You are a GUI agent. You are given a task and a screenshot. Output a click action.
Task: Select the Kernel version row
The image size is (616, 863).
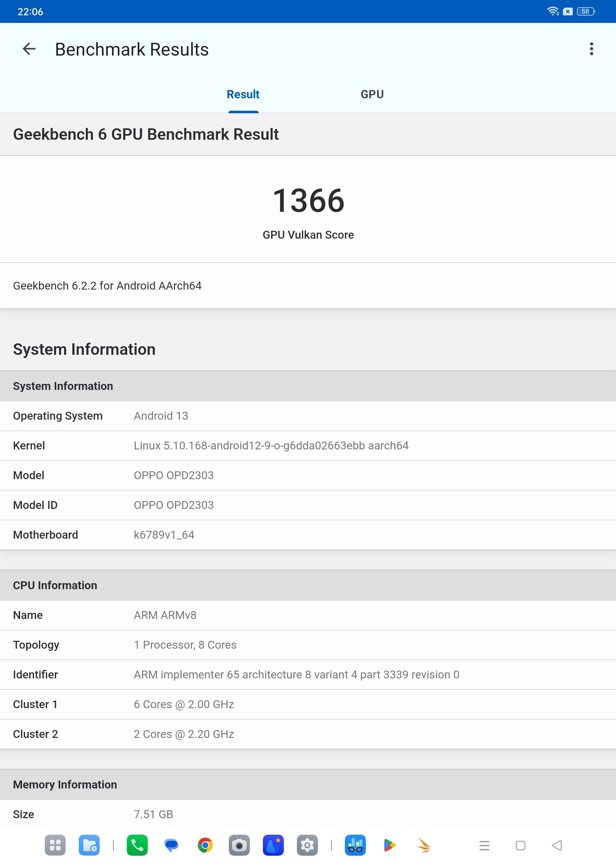pyautogui.click(x=308, y=445)
